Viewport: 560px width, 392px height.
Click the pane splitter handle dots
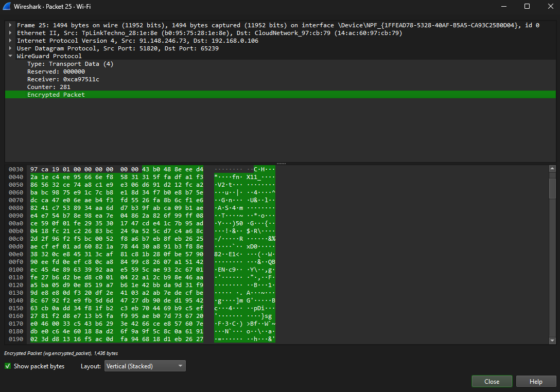[x=281, y=164]
